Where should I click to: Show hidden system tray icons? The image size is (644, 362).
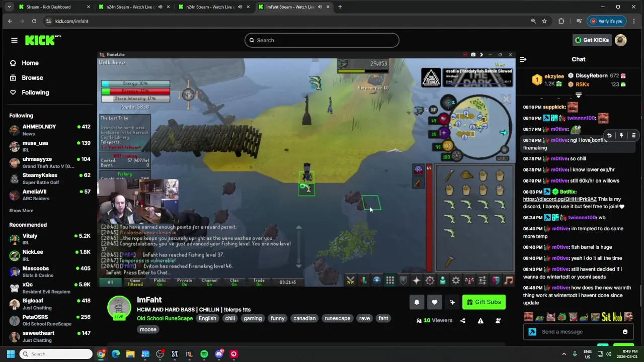point(563,354)
